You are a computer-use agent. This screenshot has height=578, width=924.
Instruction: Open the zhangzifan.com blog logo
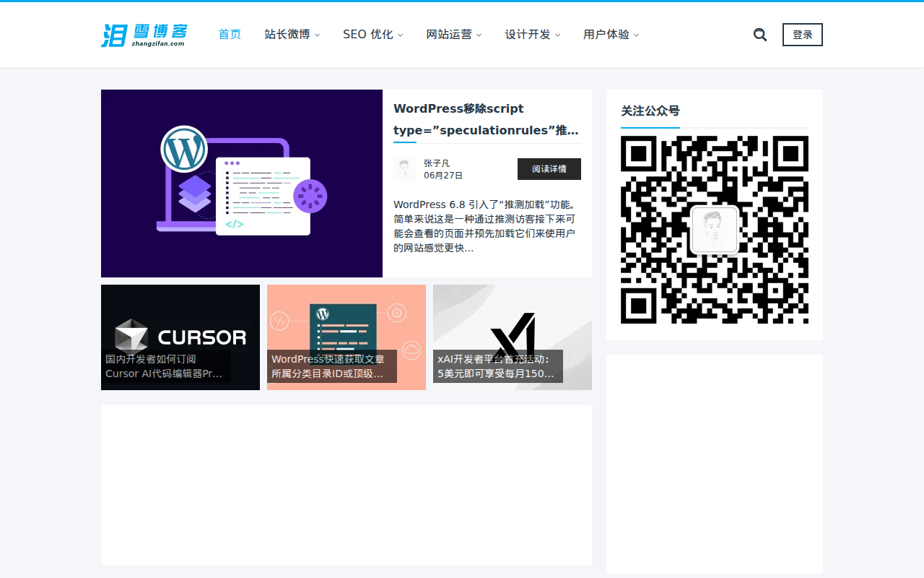tap(144, 35)
